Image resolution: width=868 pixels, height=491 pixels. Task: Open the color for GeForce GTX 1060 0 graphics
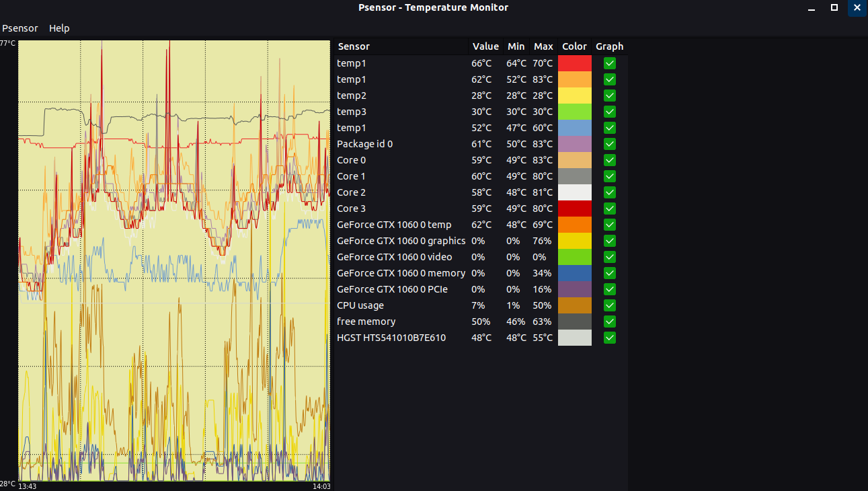[575, 241]
